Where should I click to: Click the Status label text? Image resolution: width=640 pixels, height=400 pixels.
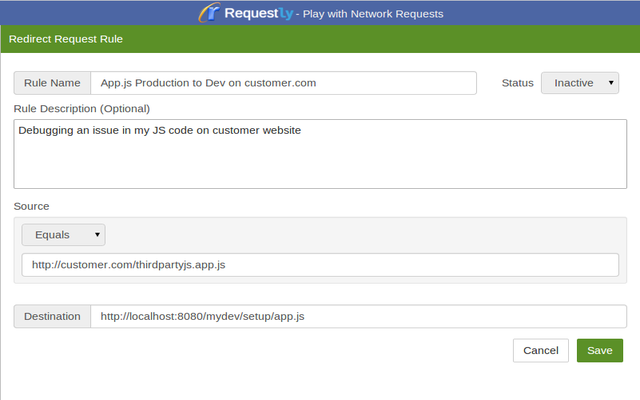(517, 83)
